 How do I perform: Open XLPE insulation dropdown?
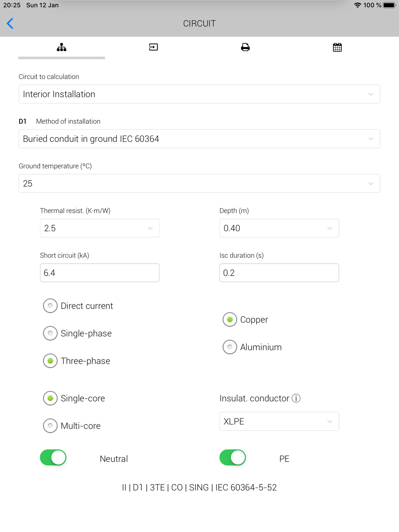[x=279, y=421]
